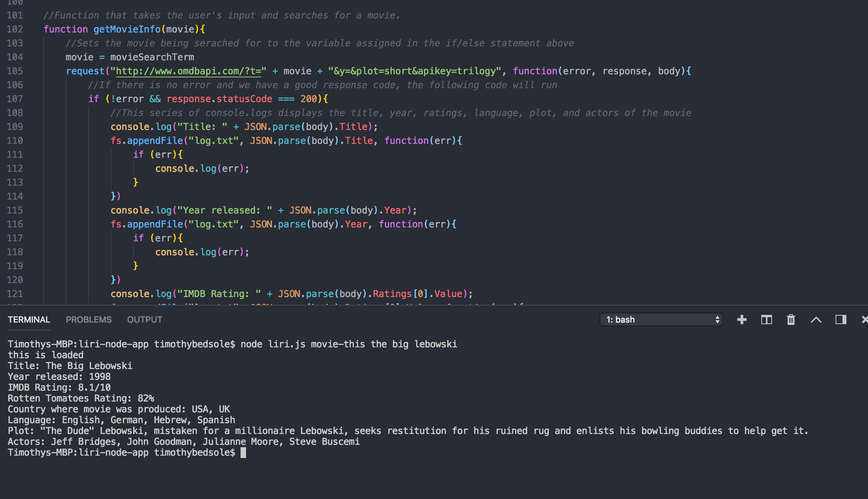Place cursor on movieSearchTerm variable
The image size is (868, 499).
(x=152, y=57)
